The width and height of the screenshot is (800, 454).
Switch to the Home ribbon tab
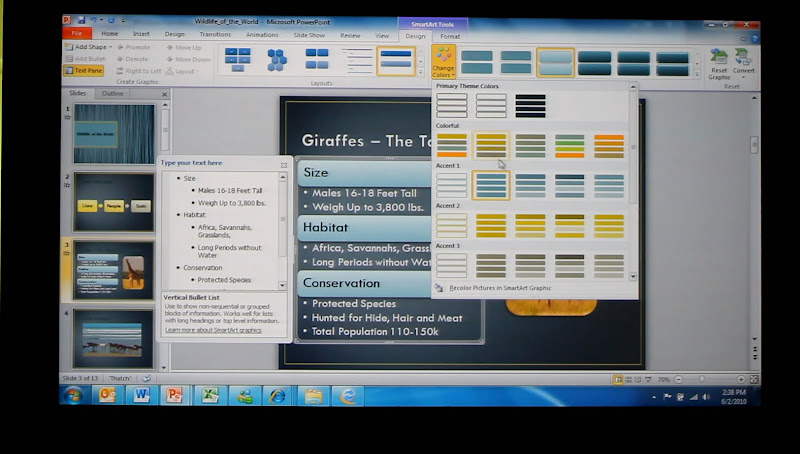click(x=109, y=34)
